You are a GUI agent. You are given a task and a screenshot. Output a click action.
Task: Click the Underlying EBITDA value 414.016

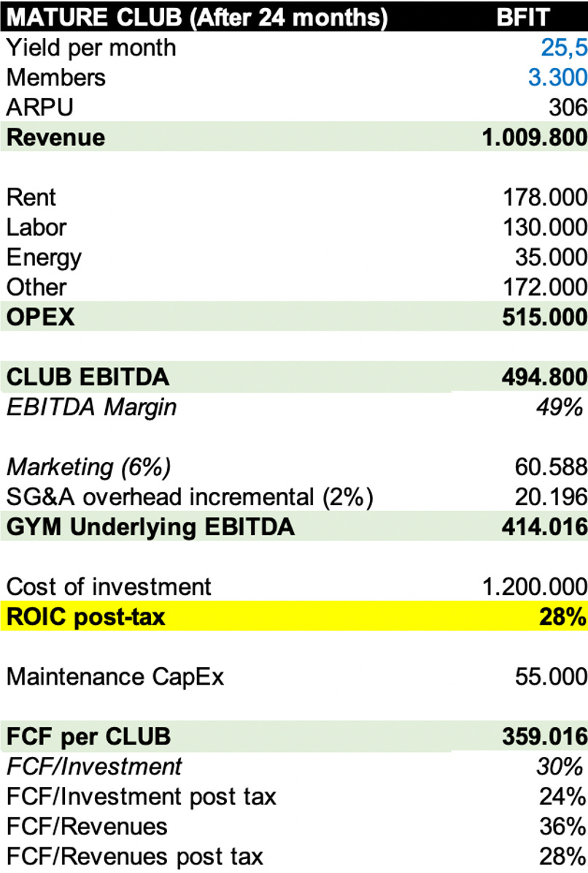click(545, 527)
